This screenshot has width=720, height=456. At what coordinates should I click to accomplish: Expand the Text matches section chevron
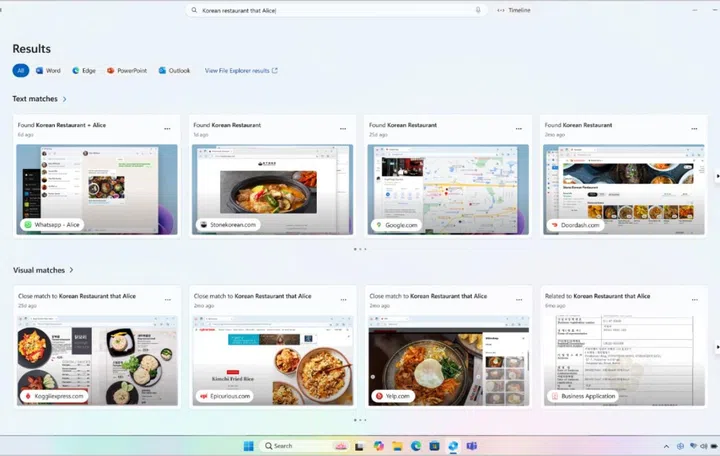coord(65,100)
